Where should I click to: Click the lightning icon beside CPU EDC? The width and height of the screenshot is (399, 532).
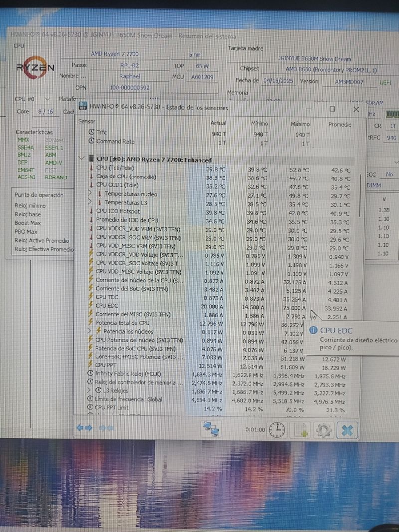click(91, 305)
